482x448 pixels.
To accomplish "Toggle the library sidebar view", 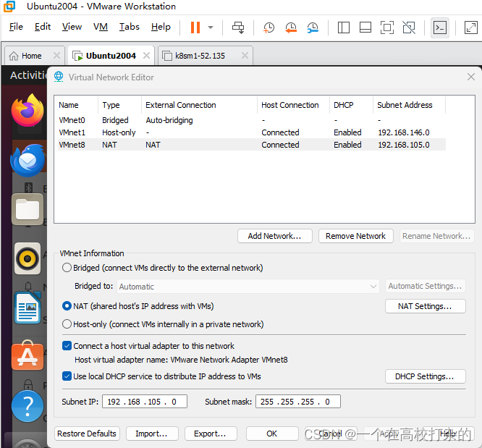I will [343, 28].
